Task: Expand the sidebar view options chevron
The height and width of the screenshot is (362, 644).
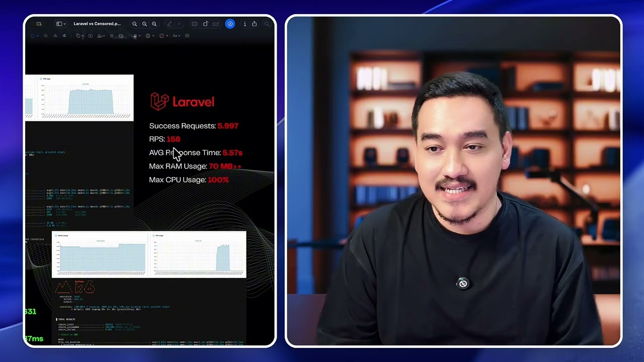Action: click(65, 24)
